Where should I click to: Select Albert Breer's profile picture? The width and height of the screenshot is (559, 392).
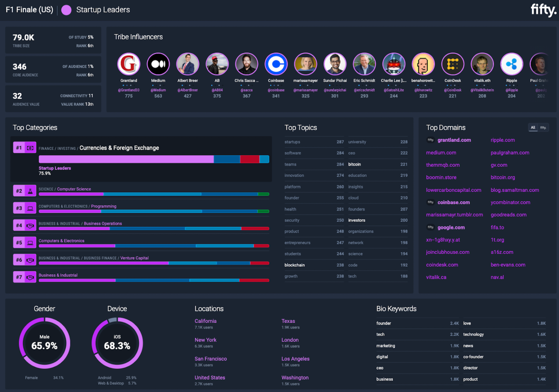pyautogui.click(x=188, y=64)
